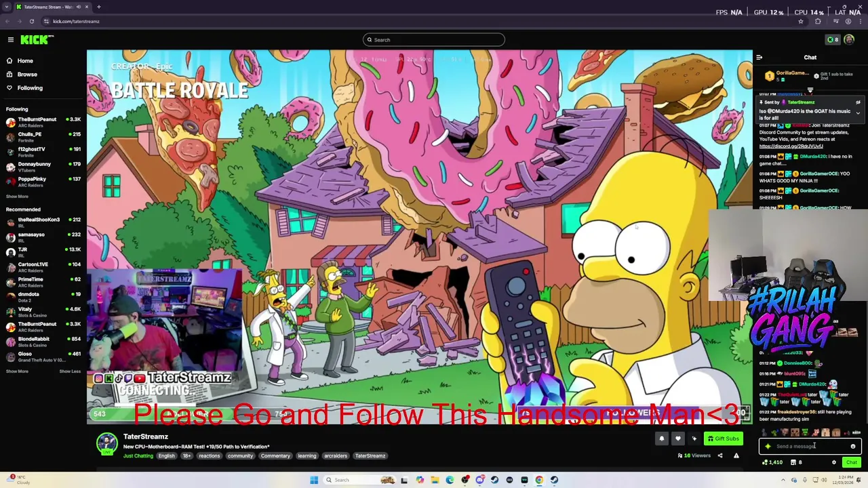Open Donnaybunny channel in sidebar
868x488 pixels.
(42, 167)
